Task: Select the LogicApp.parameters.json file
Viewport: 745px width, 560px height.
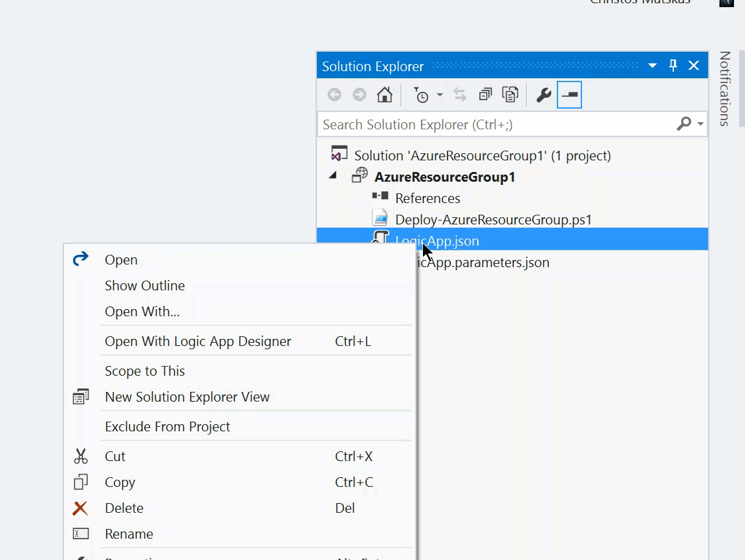Action: (x=483, y=263)
